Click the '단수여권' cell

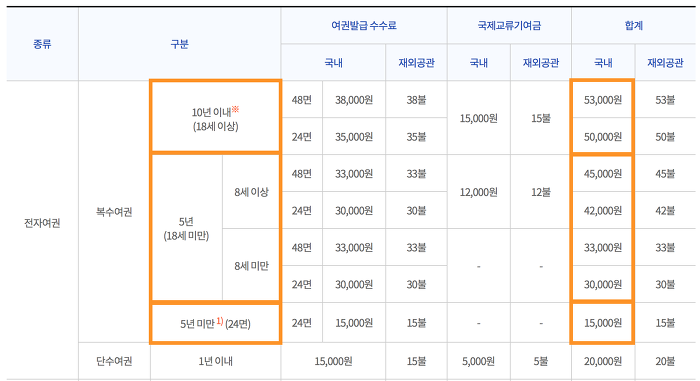[x=114, y=361]
